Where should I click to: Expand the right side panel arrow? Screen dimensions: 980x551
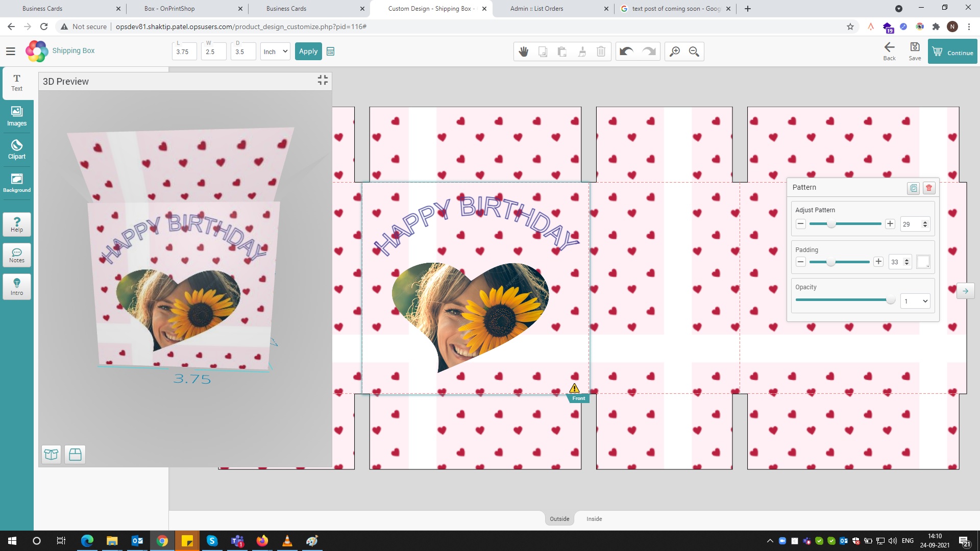[965, 291]
